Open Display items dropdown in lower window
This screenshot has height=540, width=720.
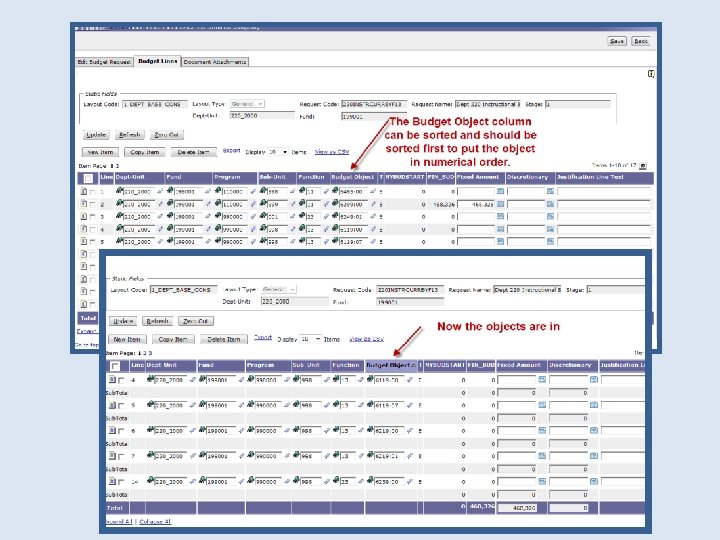point(310,339)
